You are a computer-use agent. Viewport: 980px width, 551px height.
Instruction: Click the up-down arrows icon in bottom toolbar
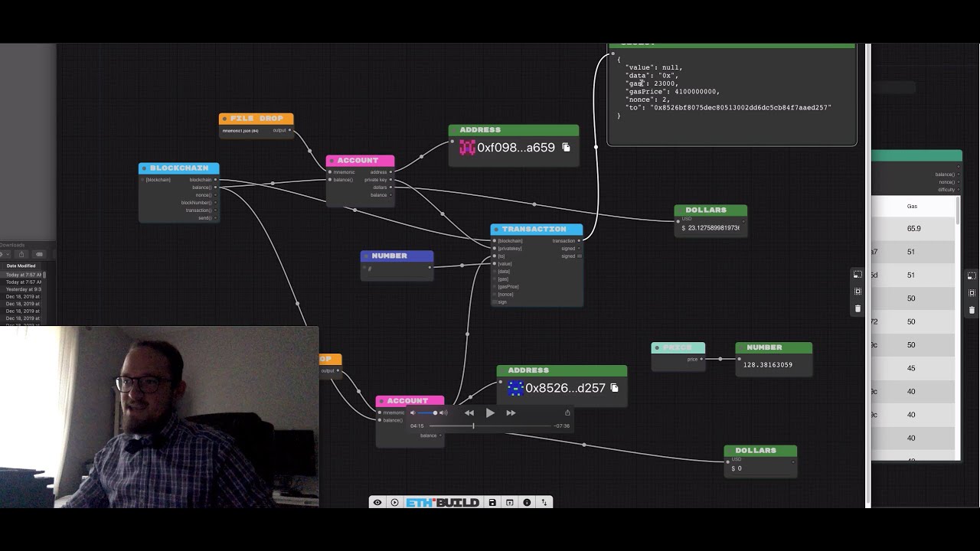click(544, 503)
